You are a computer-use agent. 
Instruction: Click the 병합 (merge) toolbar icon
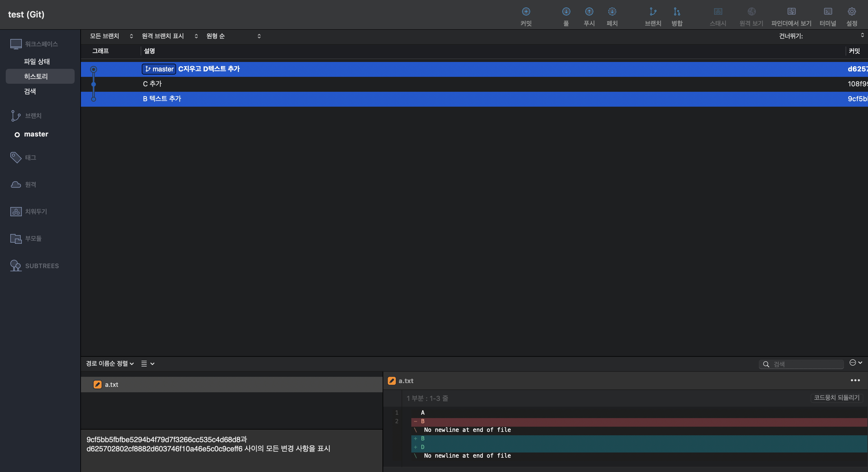[x=677, y=12]
